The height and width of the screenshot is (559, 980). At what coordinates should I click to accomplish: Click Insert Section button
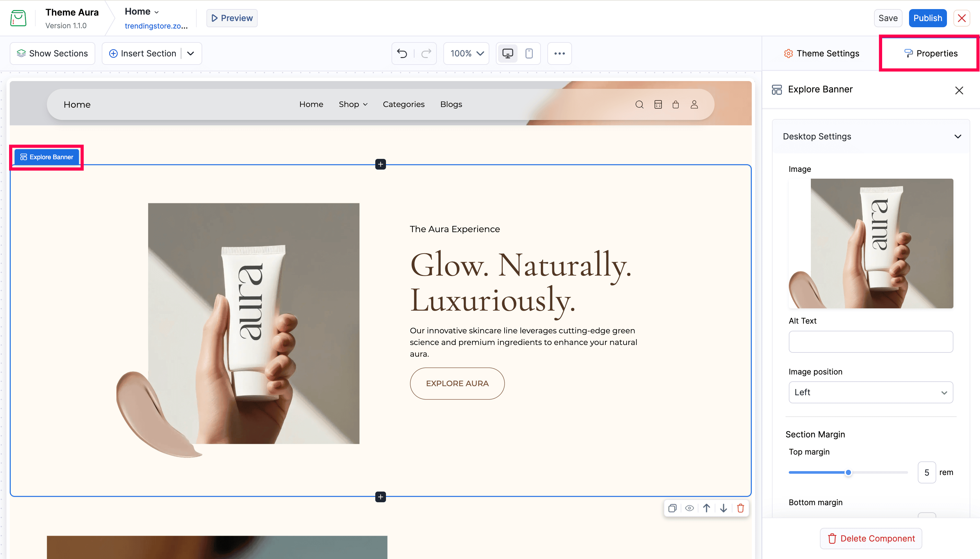[x=142, y=54]
